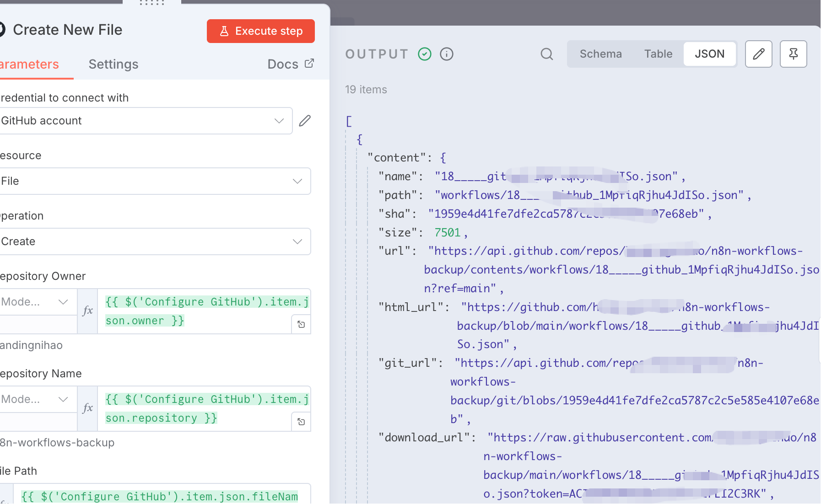The height and width of the screenshot is (504, 821).
Task: Edit the GitHub account credential
Action: (x=305, y=121)
